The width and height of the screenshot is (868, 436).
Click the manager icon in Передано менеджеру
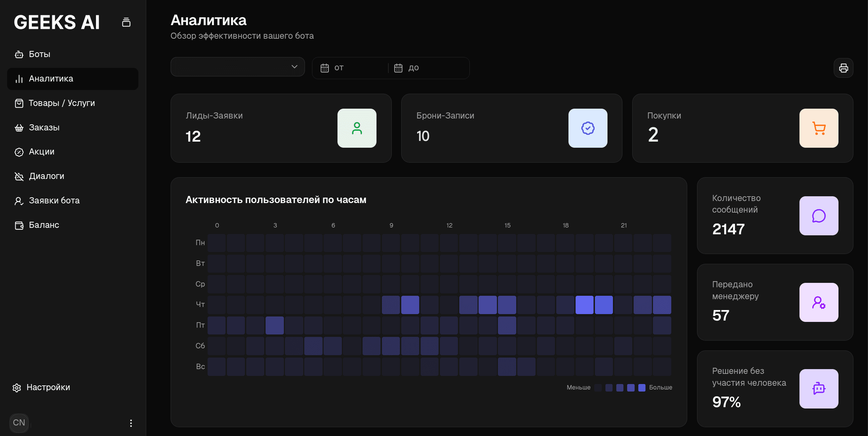tap(819, 302)
